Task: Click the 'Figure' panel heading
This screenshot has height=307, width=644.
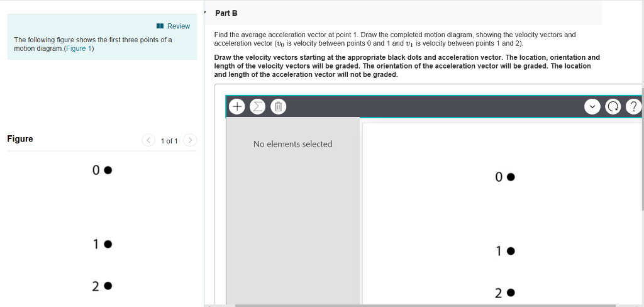Action: coord(20,139)
